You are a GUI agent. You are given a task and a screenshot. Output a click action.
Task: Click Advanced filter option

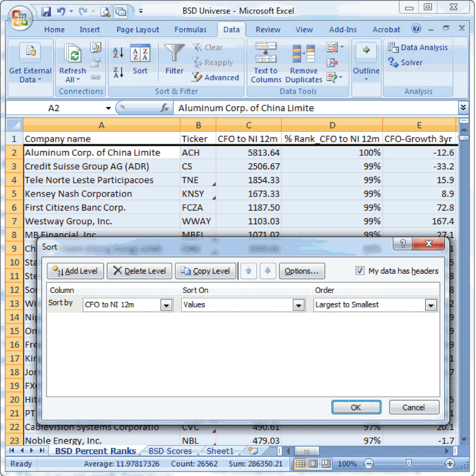216,78
